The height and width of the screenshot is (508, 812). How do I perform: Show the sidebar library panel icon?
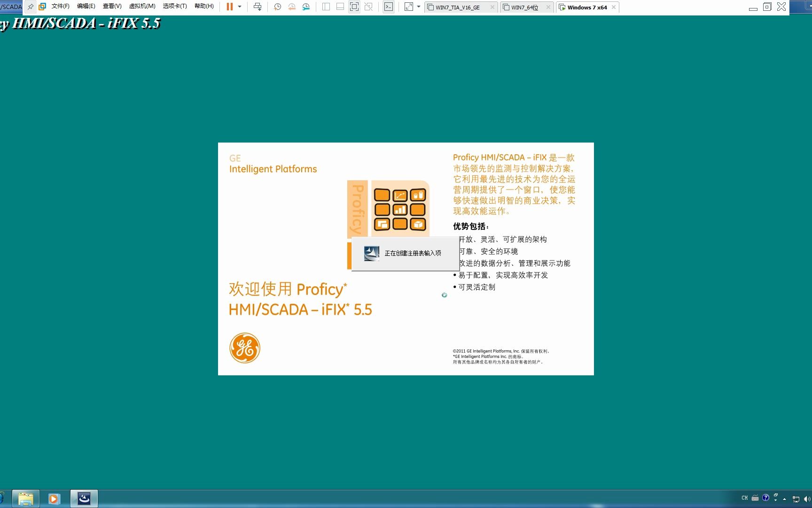pyautogui.click(x=326, y=7)
